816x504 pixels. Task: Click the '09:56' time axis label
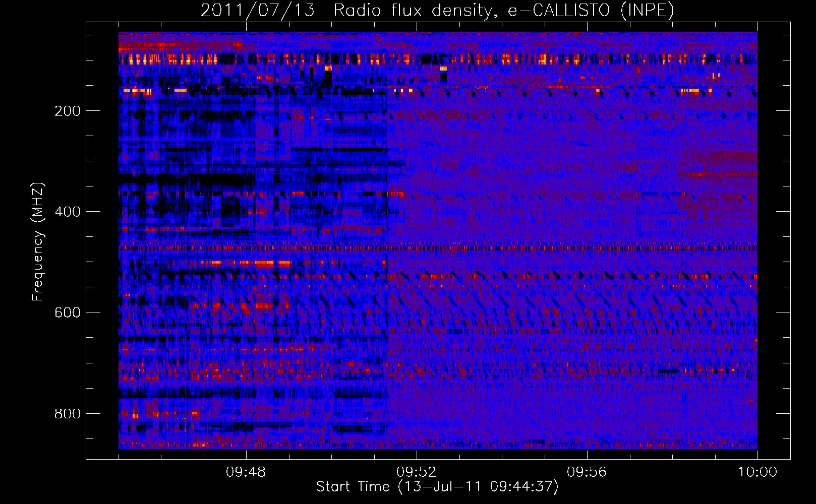(x=587, y=472)
